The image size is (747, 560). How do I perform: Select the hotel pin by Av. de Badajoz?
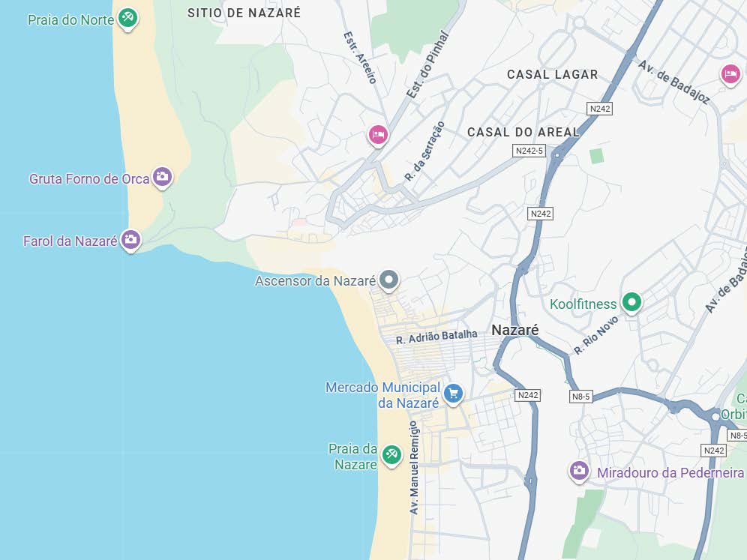click(730, 74)
